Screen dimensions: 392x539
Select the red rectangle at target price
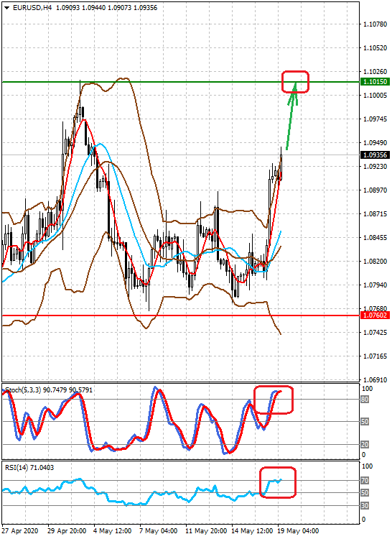[295, 82]
